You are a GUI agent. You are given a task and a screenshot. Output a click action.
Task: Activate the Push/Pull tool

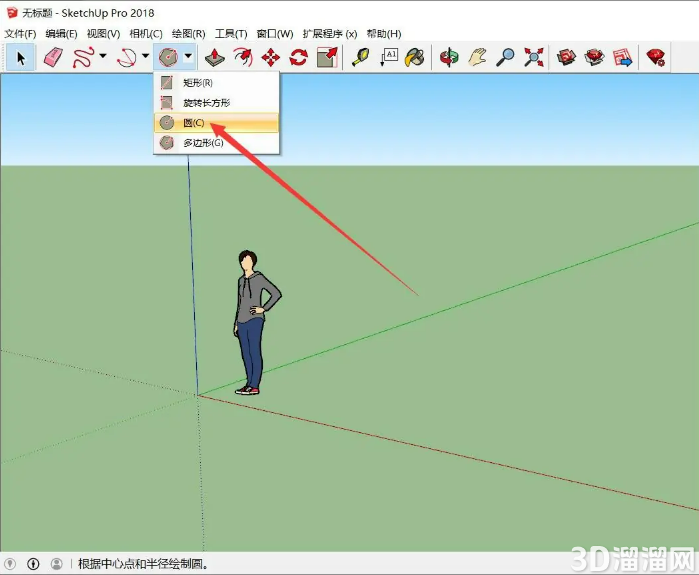tap(214, 58)
